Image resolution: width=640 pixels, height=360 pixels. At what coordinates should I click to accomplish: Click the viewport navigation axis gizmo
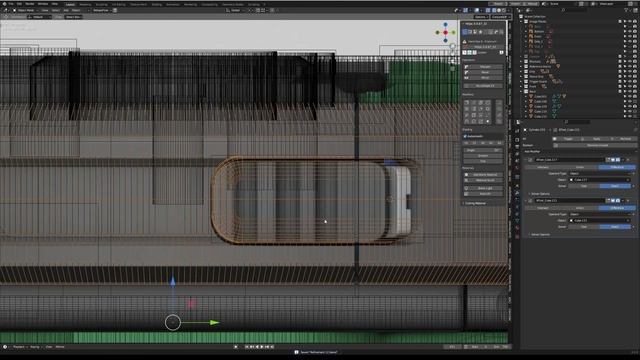[445, 32]
